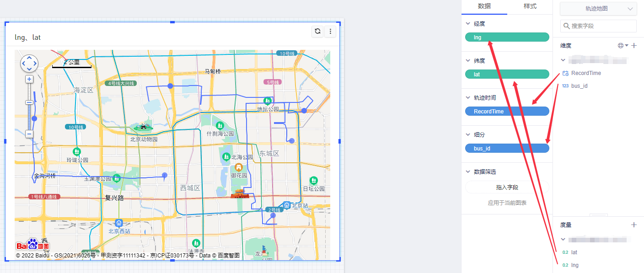
Task: Open the chart's three-dot more options menu
Action: [x=330, y=32]
